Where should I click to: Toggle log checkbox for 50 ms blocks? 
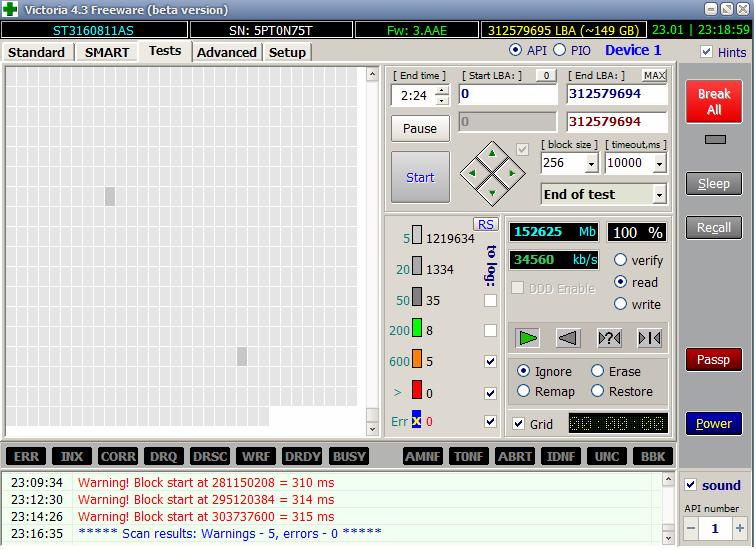490,300
